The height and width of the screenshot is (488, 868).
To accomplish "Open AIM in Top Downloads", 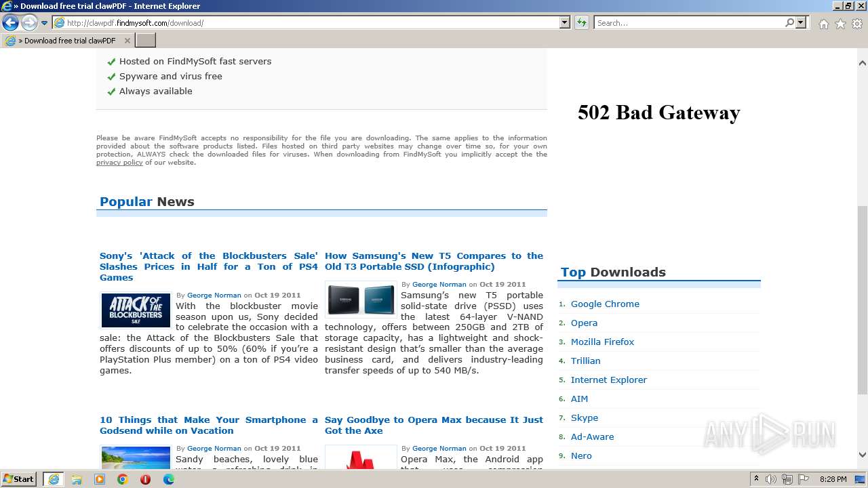I will [579, 399].
